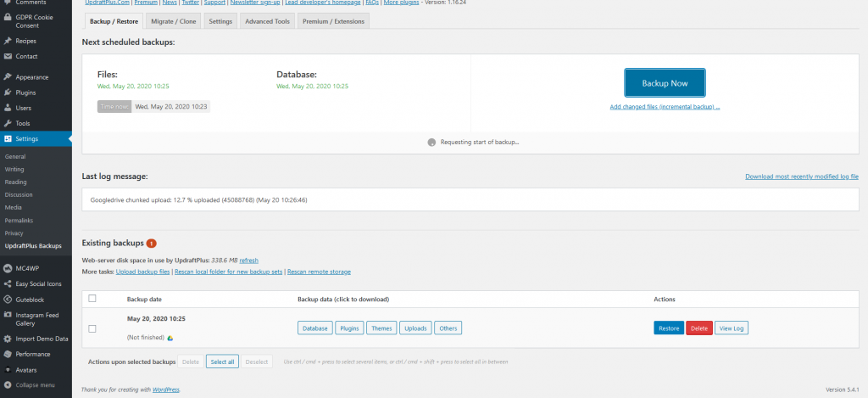The height and width of the screenshot is (398, 868).
Task: Click the Time now value Wed, May 20, 2020 10:23
Action: 170,106
